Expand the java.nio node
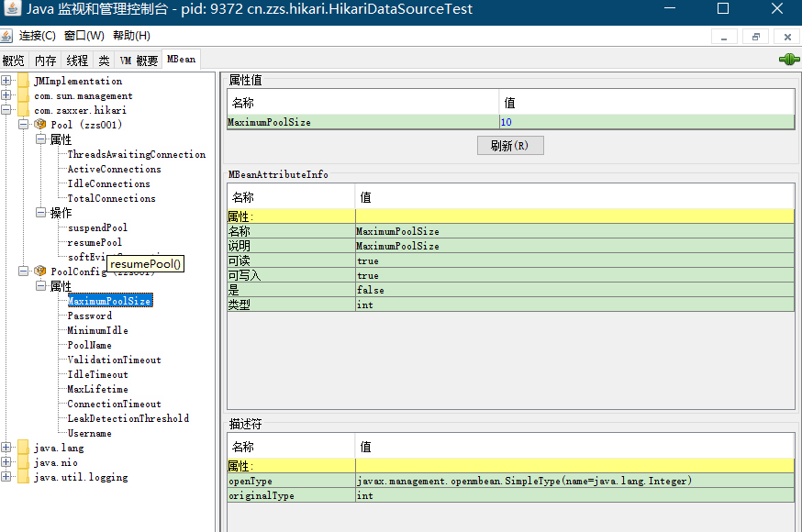Screen dimensions: 802x532 coord(6,462)
